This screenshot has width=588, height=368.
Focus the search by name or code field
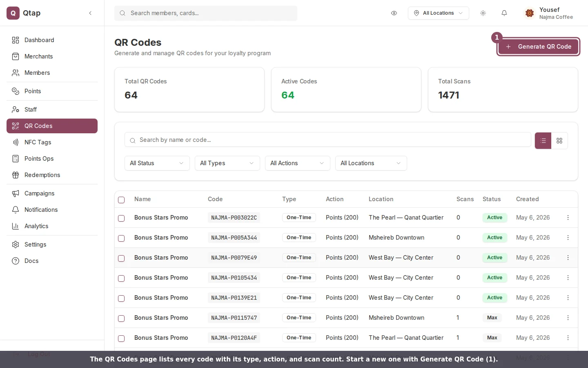[328, 140]
